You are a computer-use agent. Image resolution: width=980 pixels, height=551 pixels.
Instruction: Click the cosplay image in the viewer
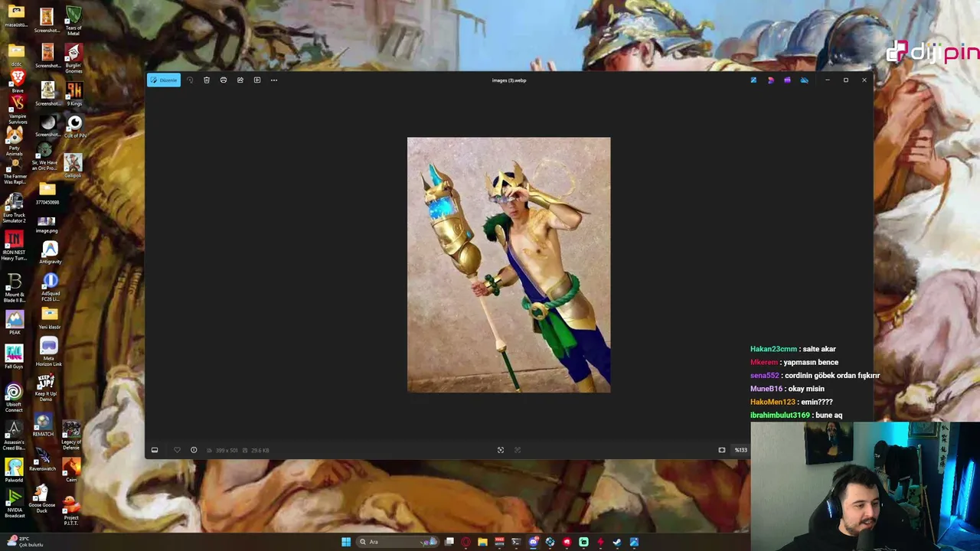pyautogui.click(x=509, y=265)
